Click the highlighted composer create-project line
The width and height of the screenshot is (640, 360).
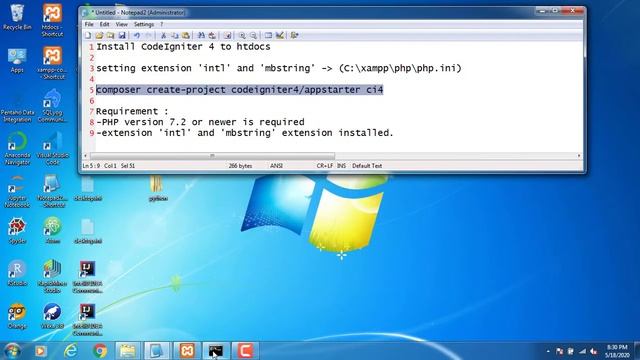coord(240,90)
